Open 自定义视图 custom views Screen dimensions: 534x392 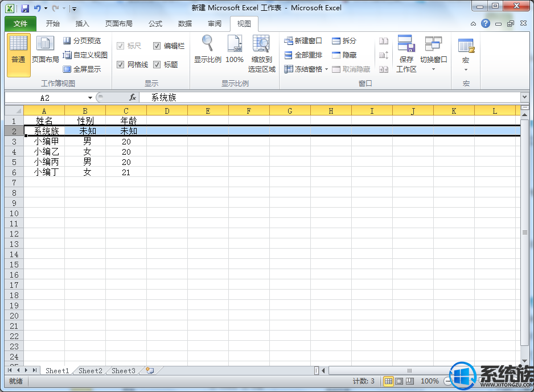tap(85, 55)
